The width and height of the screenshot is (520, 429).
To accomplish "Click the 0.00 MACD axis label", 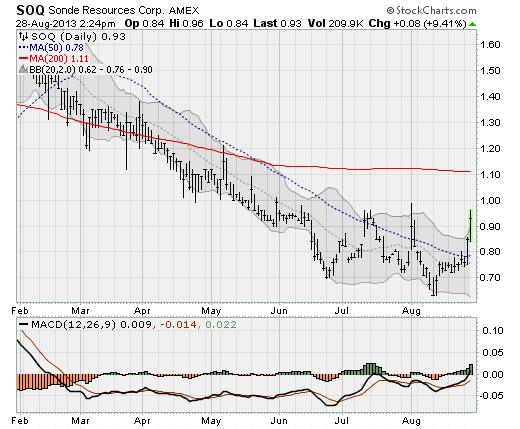I will [x=492, y=374].
